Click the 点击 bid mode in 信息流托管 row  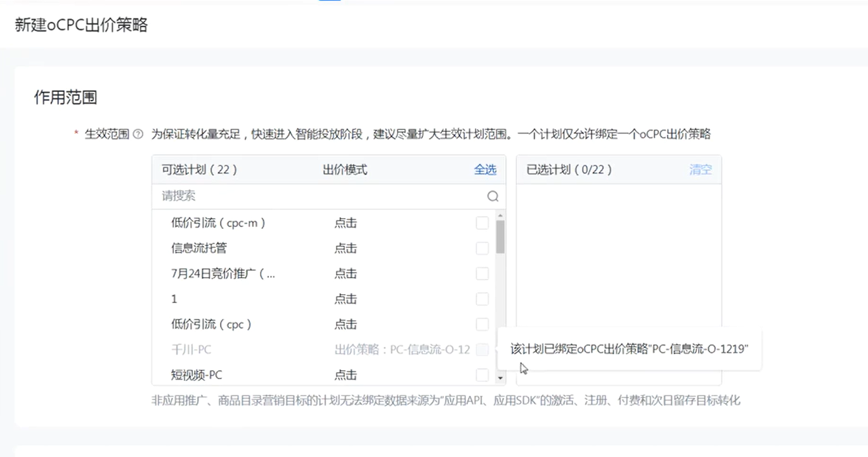(346, 248)
